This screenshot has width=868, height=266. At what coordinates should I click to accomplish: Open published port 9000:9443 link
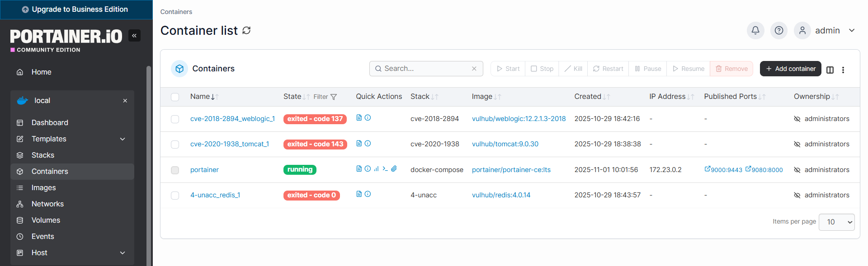point(723,169)
